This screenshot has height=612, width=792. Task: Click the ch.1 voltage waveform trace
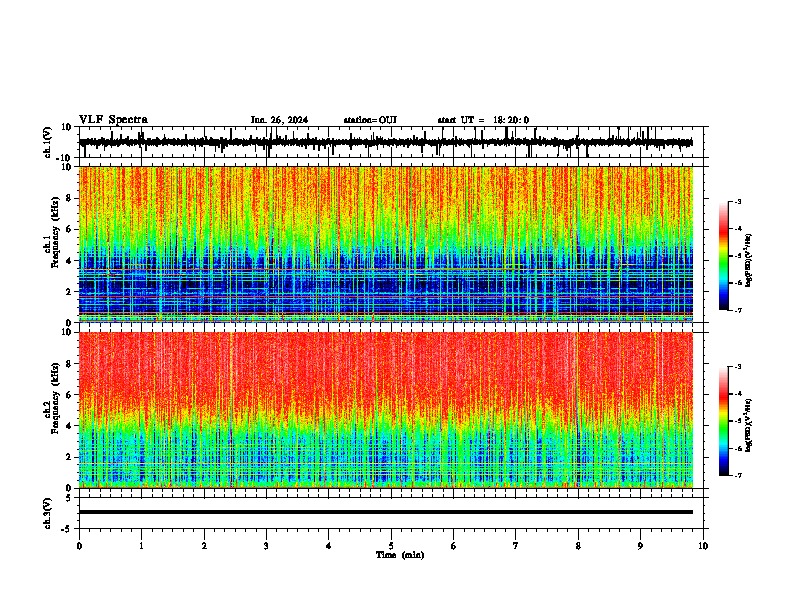coord(386,143)
